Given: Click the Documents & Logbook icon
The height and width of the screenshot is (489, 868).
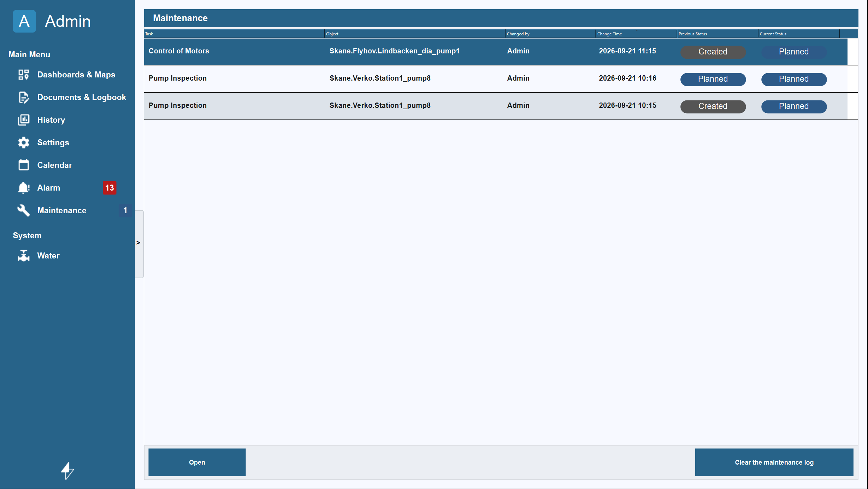Looking at the screenshot, I should [x=24, y=97].
